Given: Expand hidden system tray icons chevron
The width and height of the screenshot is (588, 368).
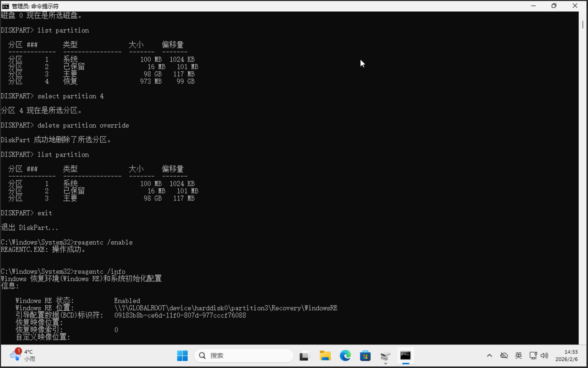Looking at the screenshot, I should coord(489,356).
